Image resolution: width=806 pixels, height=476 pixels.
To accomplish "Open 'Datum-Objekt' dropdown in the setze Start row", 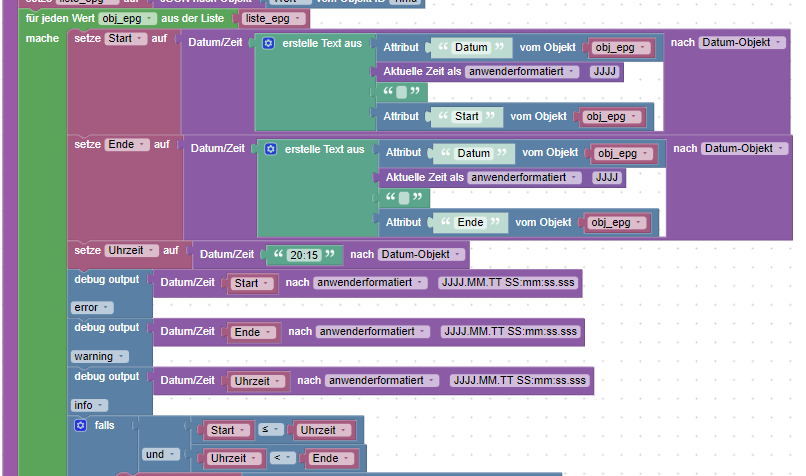I will click(x=742, y=43).
